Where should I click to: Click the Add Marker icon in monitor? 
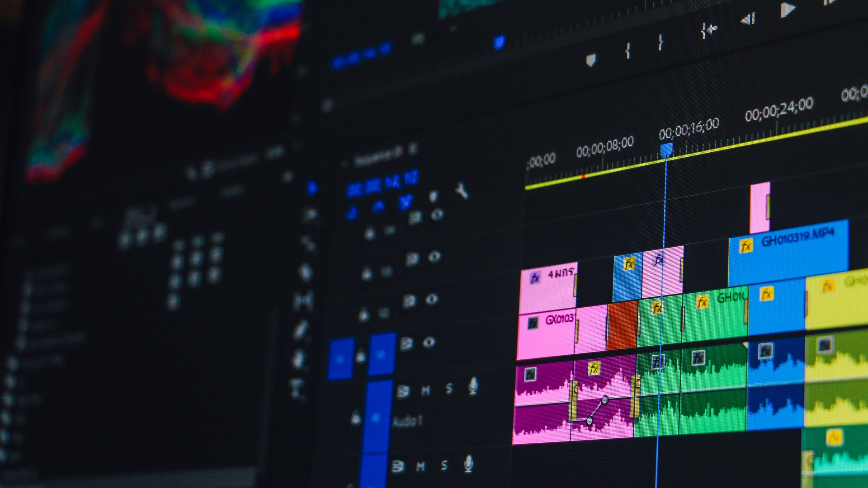(x=591, y=60)
